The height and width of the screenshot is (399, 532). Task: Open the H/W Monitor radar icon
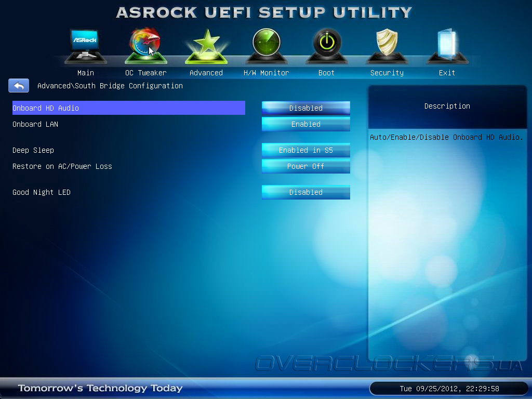(x=267, y=46)
